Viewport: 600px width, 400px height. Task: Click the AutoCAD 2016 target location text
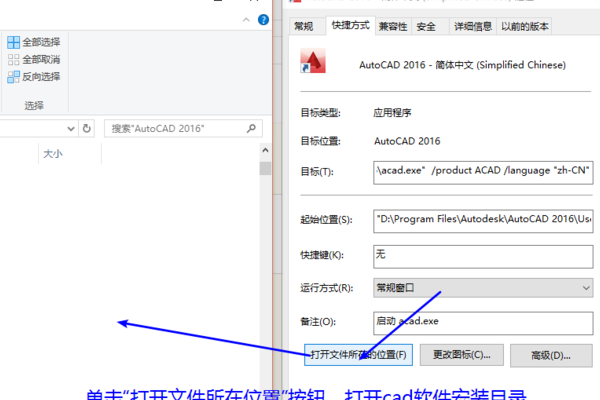click(407, 141)
